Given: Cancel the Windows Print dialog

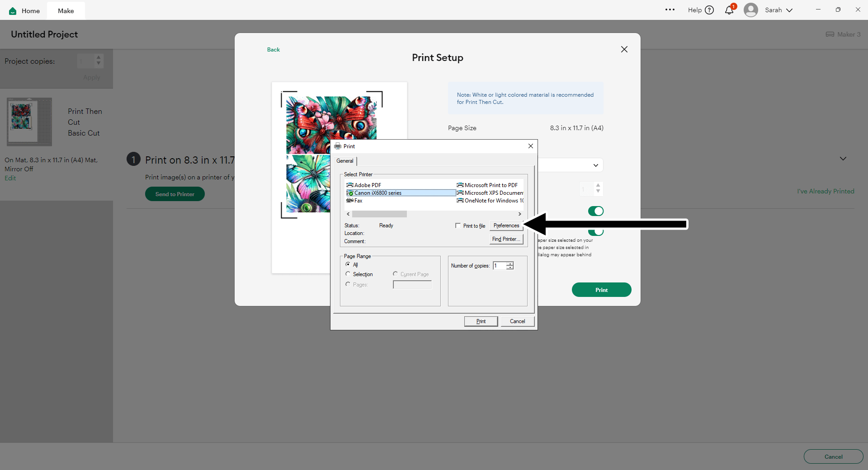Looking at the screenshot, I should [518, 321].
